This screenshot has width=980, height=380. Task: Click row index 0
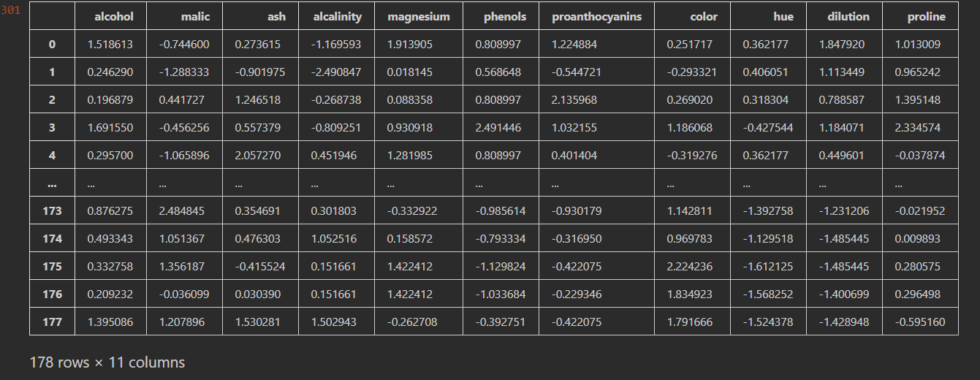click(52, 45)
